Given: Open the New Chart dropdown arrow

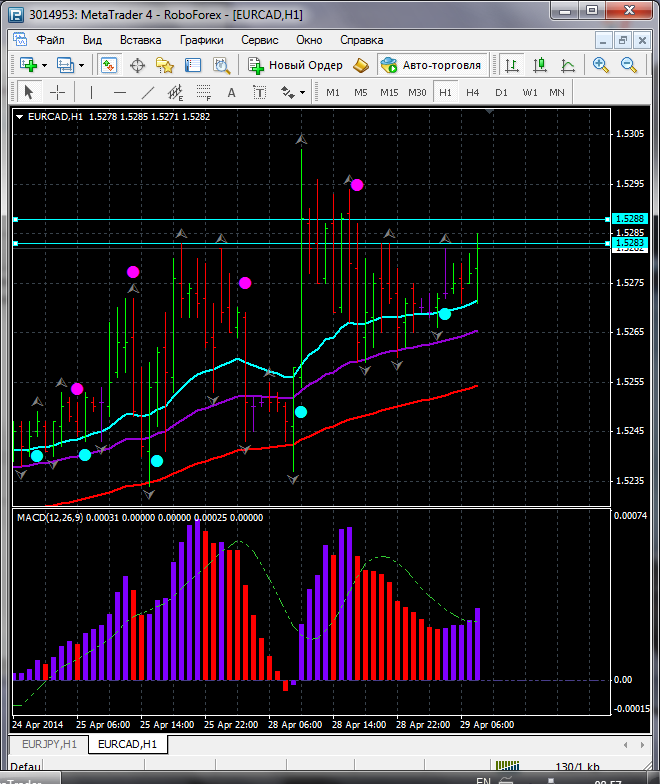Looking at the screenshot, I should (x=44, y=65).
